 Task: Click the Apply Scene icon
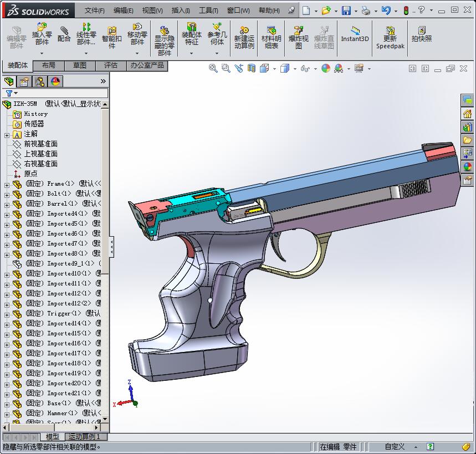pyautogui.click(x=339, y=68)
